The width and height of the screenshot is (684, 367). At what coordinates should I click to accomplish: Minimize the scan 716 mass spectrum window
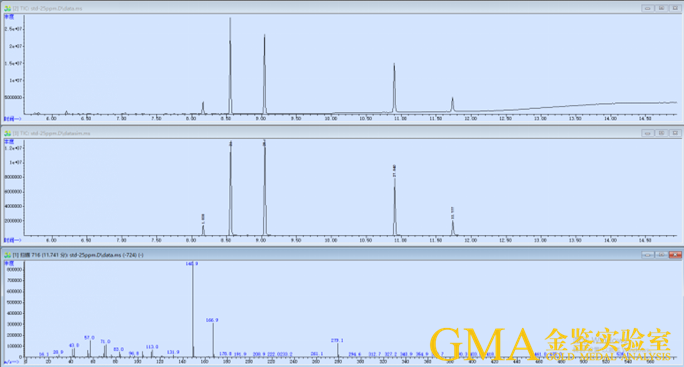coord(647,254)
